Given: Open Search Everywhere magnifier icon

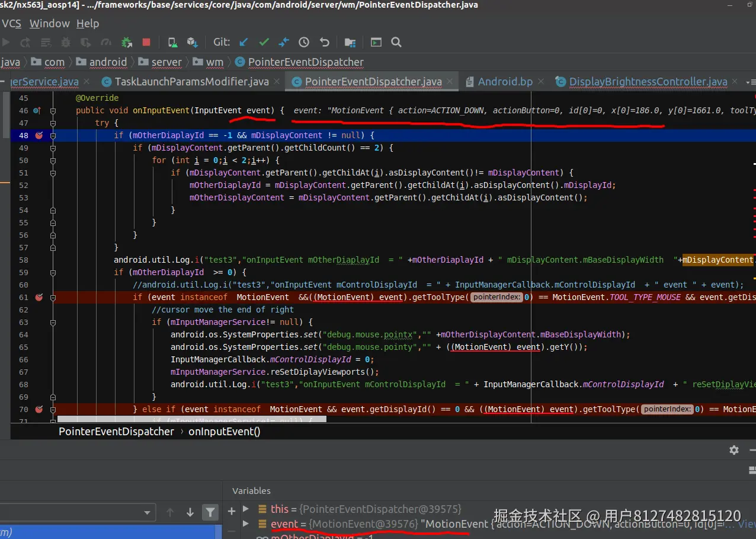Looking at the screenshot, I should click(x=396, y=42).
